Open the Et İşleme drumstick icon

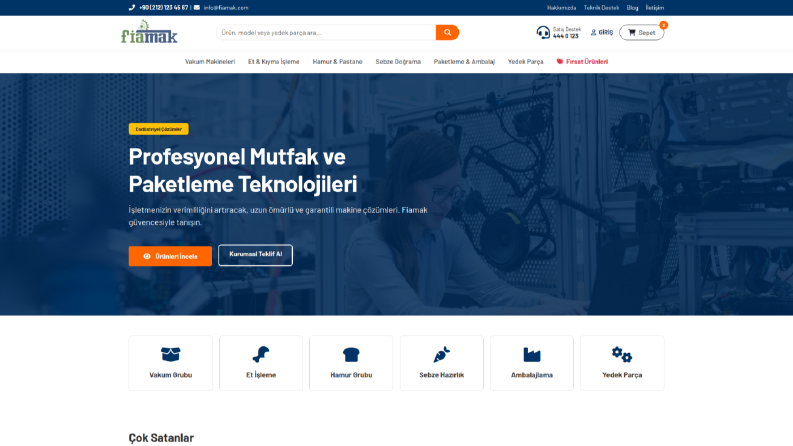(261, 354)
